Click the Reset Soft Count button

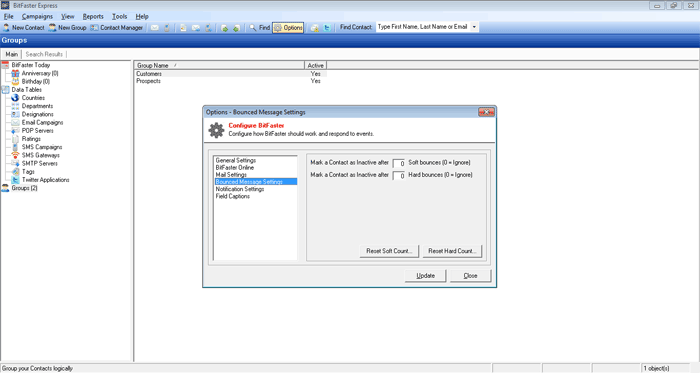(x=389, y=251)
